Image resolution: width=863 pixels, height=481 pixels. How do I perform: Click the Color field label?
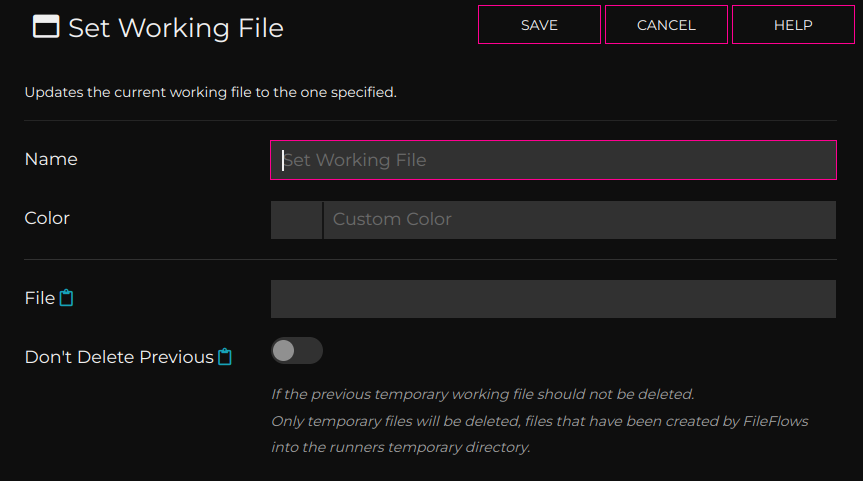[x=47, y=218]
